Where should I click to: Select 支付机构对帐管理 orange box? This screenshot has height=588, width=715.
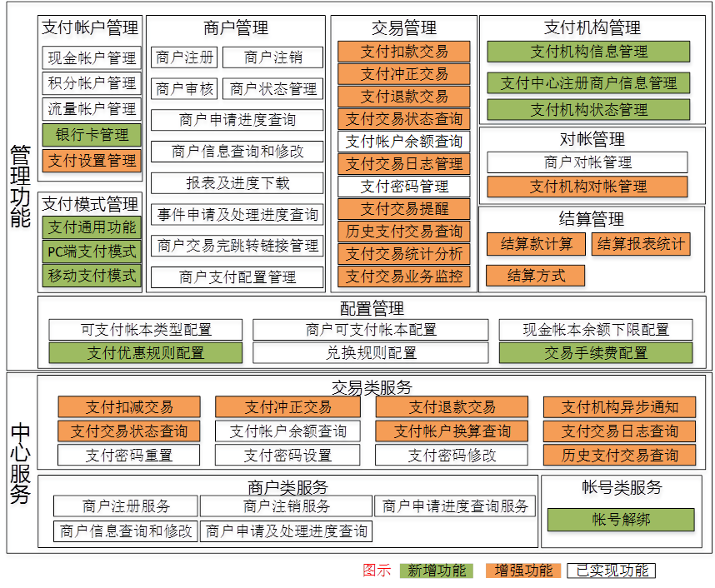[x=587, y=187]
